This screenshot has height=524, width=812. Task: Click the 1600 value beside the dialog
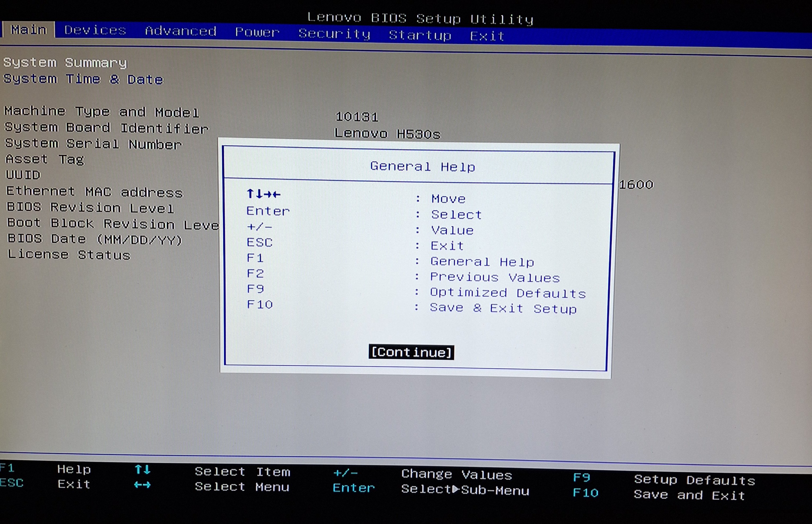[636, 185]
